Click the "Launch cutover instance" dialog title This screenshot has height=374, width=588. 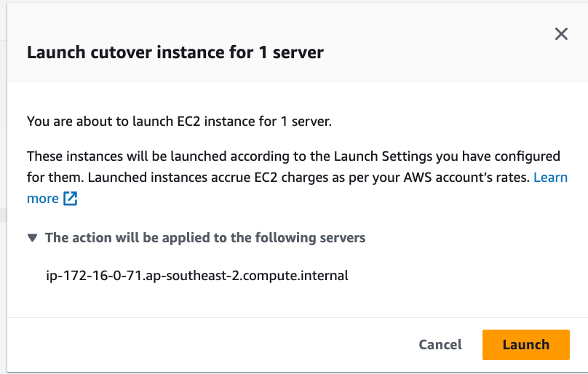pos(175,52)
